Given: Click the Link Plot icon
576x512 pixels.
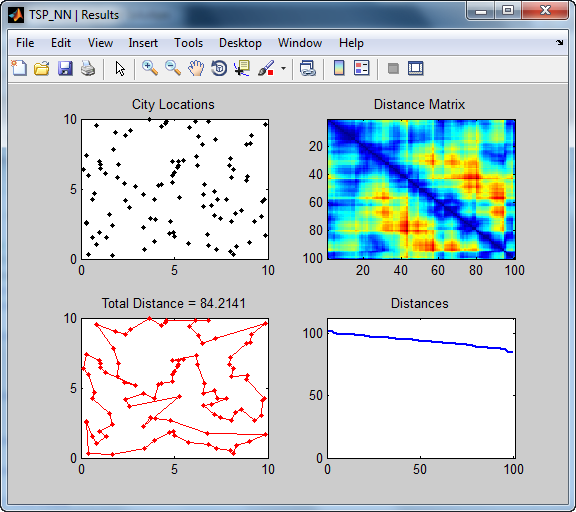Looking at the screenshot, I should pyautogui.click(x=307, y=68).
